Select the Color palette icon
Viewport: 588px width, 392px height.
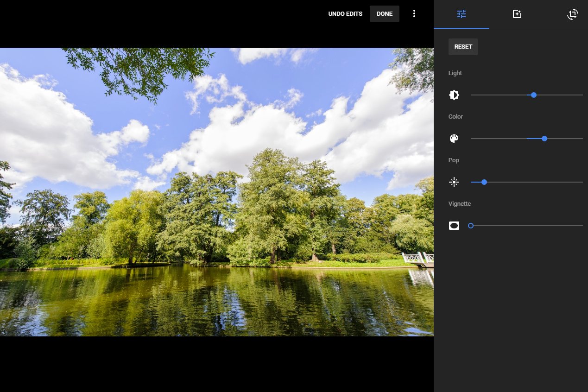click(x=454, y=138)
